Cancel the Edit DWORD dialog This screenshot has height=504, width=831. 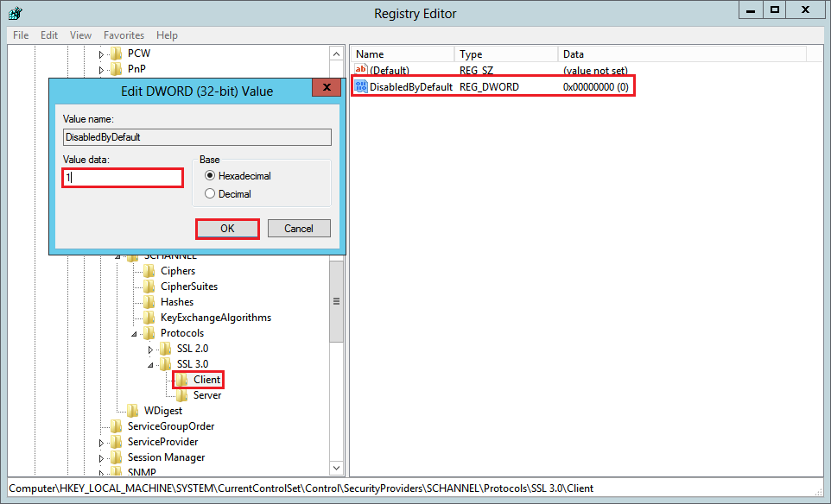tap(298, 229)
